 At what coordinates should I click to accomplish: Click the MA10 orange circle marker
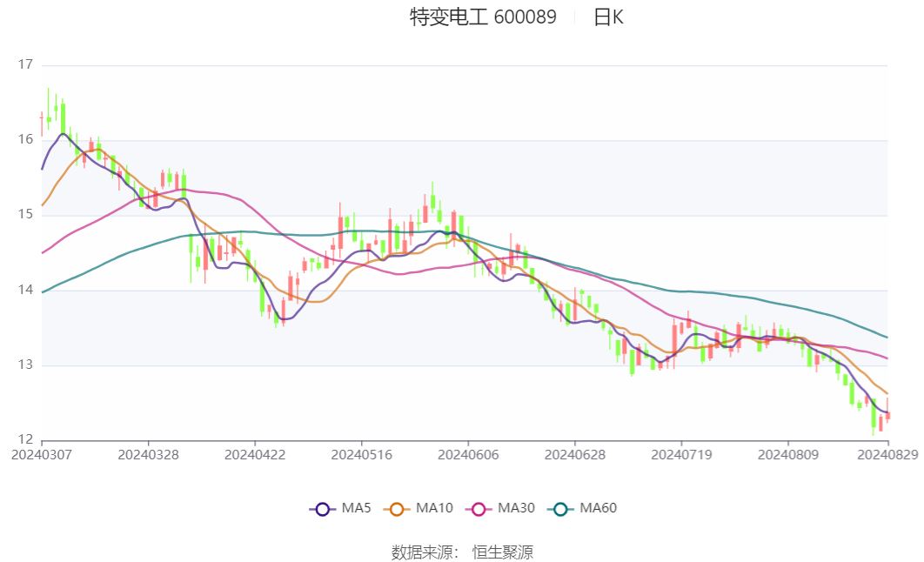point(397,509)
